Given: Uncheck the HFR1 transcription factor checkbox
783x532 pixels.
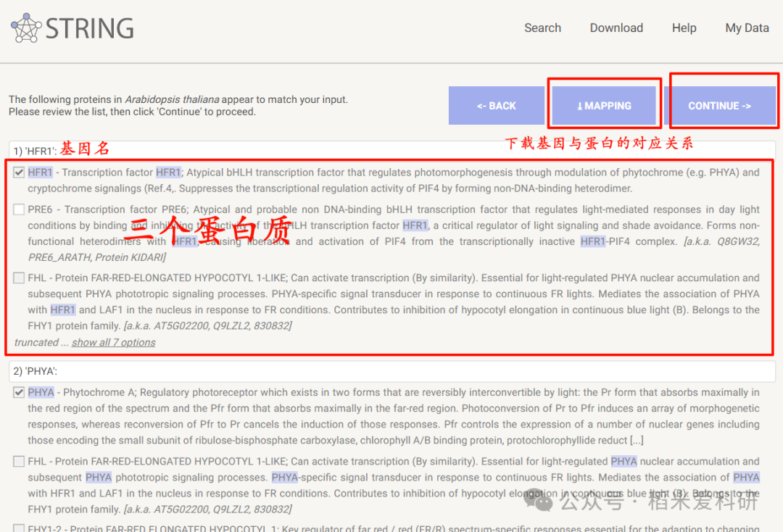Looking at the screenshot, I should 19,173.
